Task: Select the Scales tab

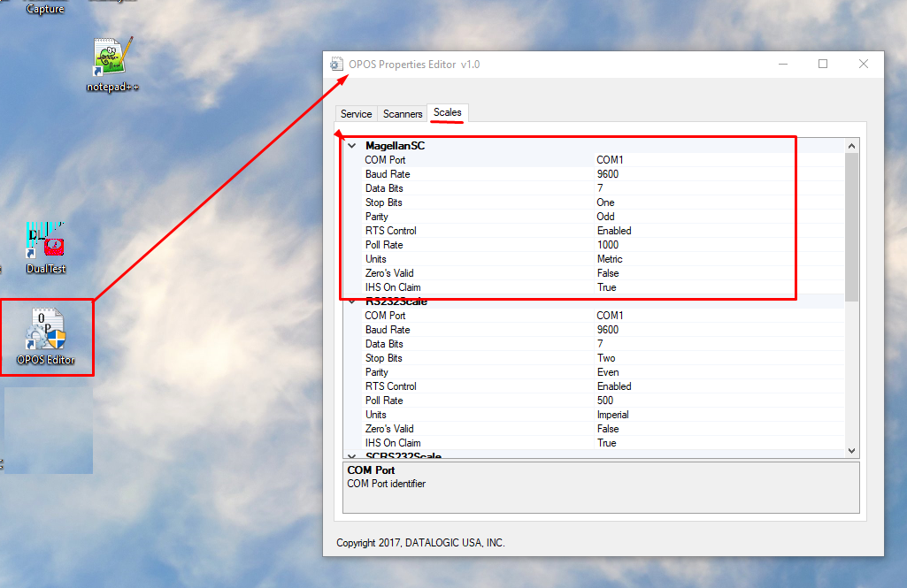Action: coord(448,113)
